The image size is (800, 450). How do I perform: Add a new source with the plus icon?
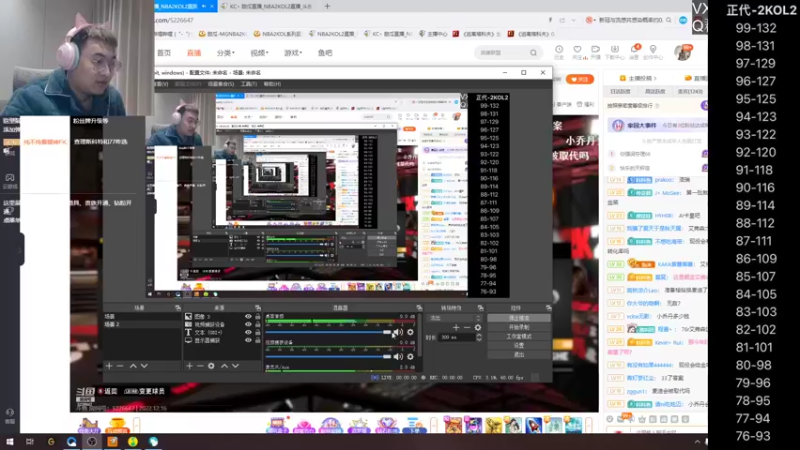(189, 366)
